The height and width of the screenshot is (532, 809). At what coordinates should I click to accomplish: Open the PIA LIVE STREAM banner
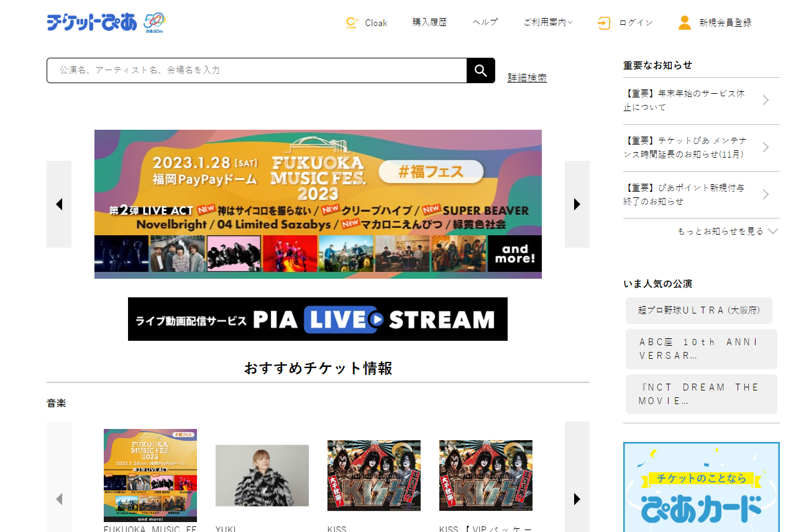pyautogui.click(x=318, y=319)
